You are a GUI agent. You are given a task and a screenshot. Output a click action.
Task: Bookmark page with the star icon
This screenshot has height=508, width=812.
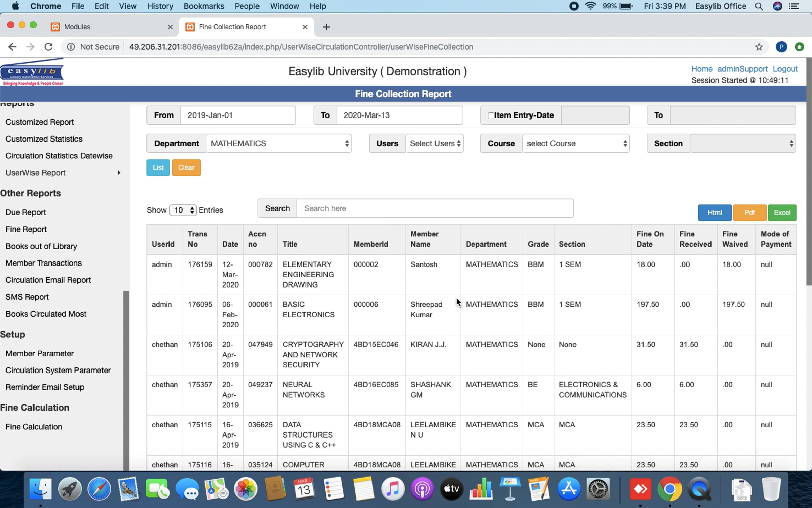pyautogui.click(x=759, y=47)
